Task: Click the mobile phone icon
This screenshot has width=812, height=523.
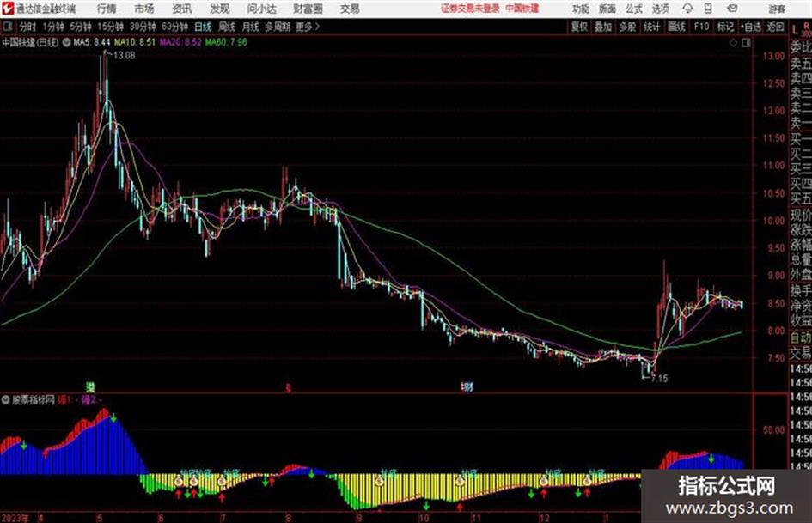Action: (708, 9)
